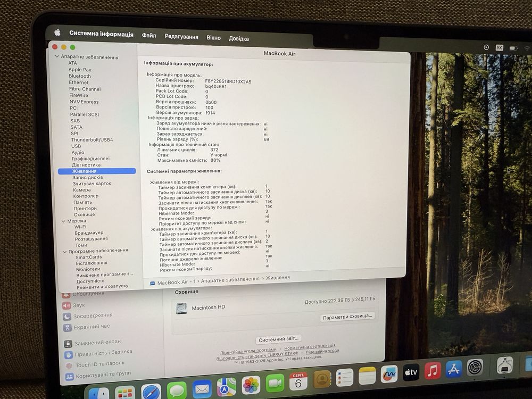Select Wi-Fi under Мережа
Viewport: 532px width, 399px height.
pos(80,227)
